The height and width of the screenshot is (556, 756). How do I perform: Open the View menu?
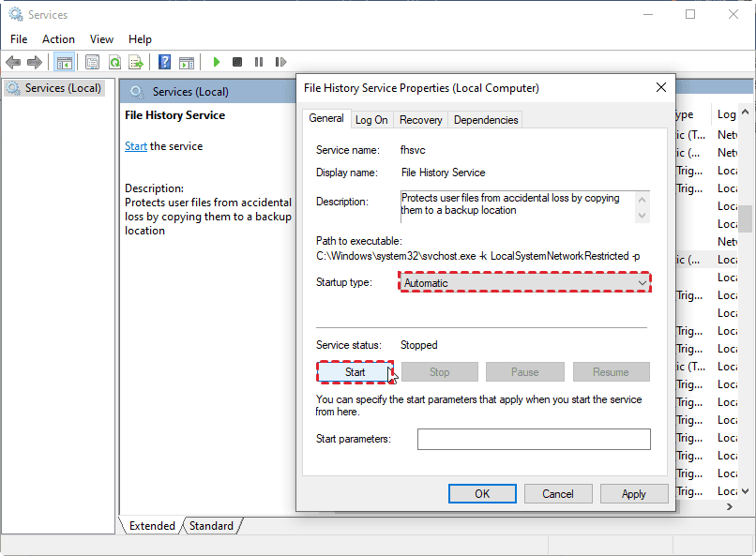(101, 39)
